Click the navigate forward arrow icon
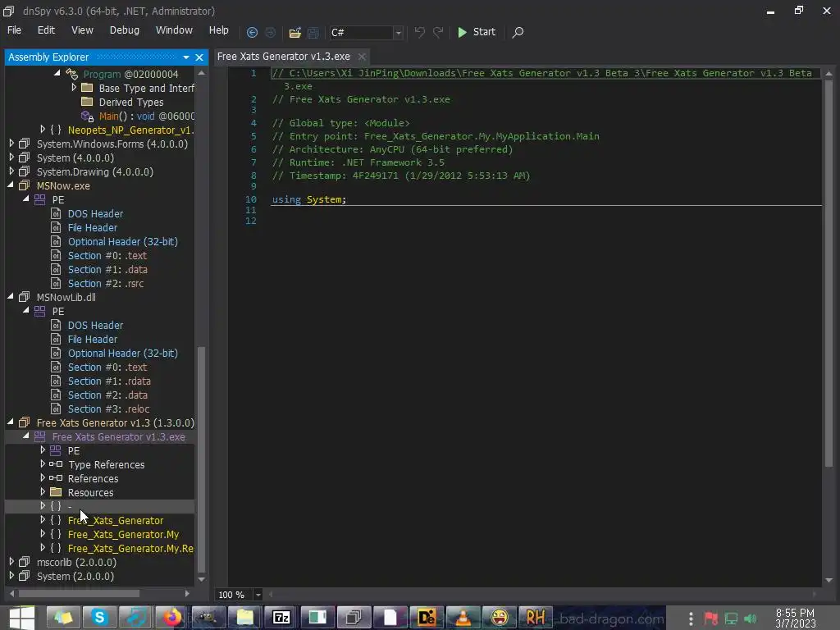The width and height of the screenshot is (840, 630). (x=271, y=32)
